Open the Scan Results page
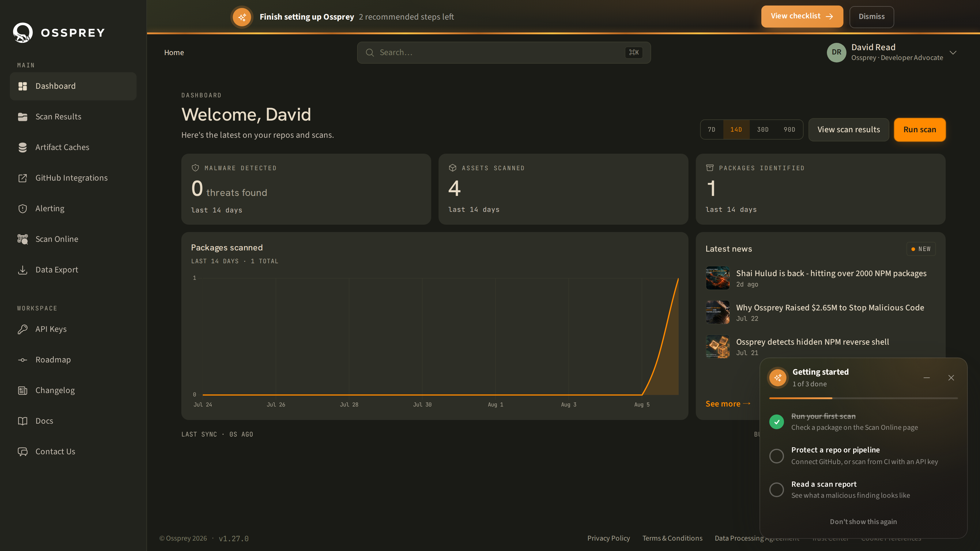The height and width of the screenshot is (551, 980). (73, 117)
